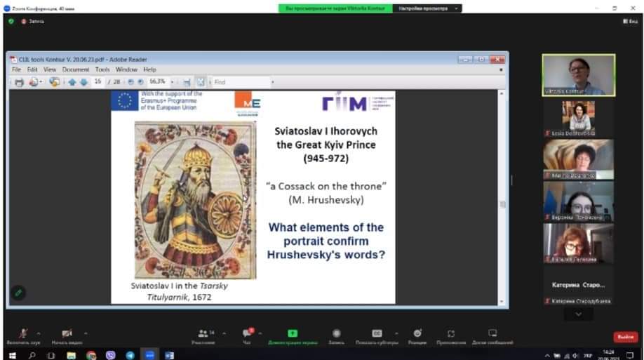Open the Участники participants panel

coord(203,335)
